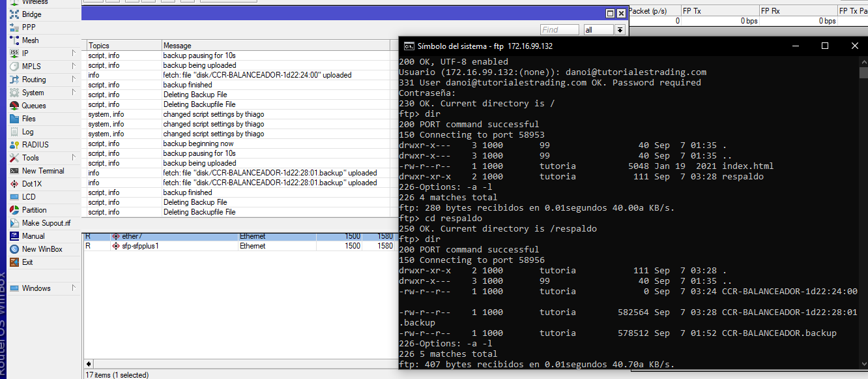Image resolution: width=868 pixels, height=379 pixels.
Task: Open the Log menu item
Action: pyautogui.click(x=27, y=132)
